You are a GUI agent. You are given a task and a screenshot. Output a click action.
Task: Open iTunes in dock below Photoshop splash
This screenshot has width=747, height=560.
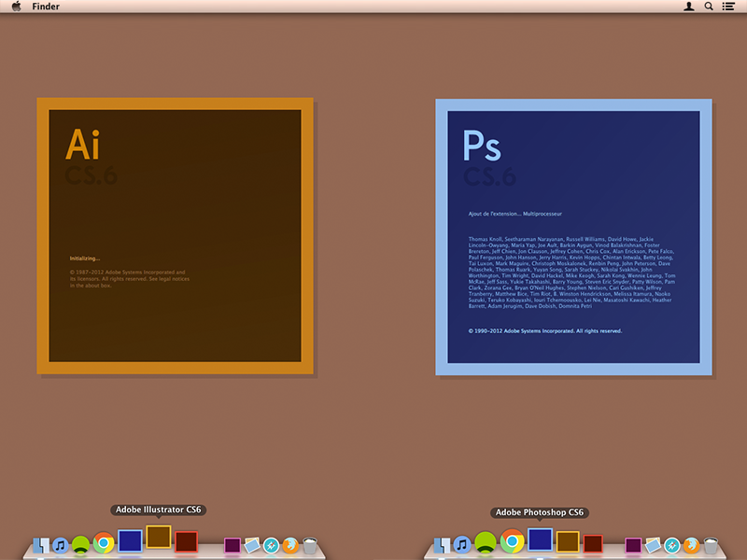461,544
